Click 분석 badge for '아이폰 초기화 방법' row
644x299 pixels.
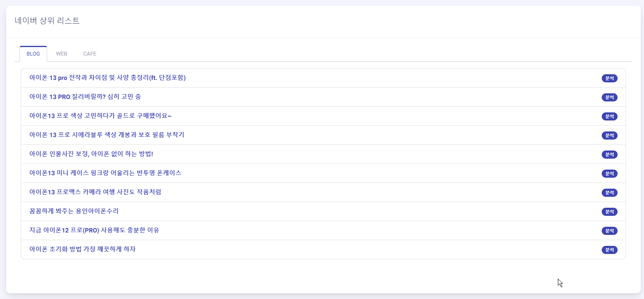[609, 250]
